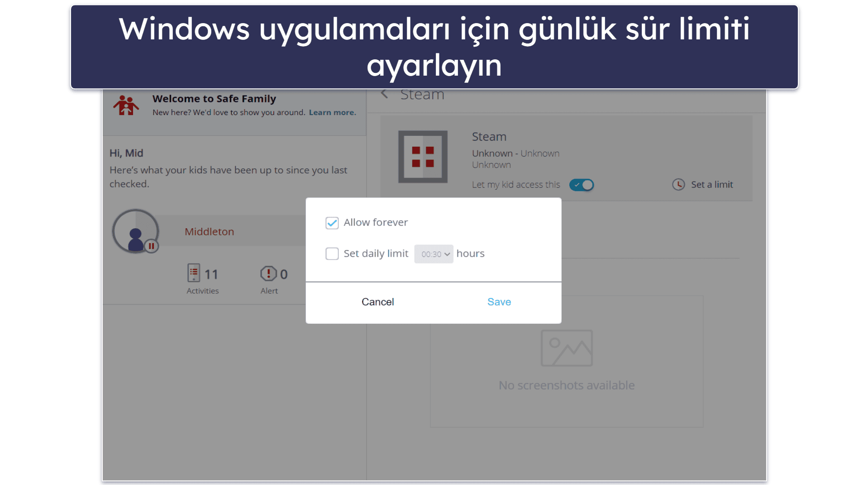Screen dimensions: 868x485
Task: Click the Middleton name label
Action: coord(209,232)
